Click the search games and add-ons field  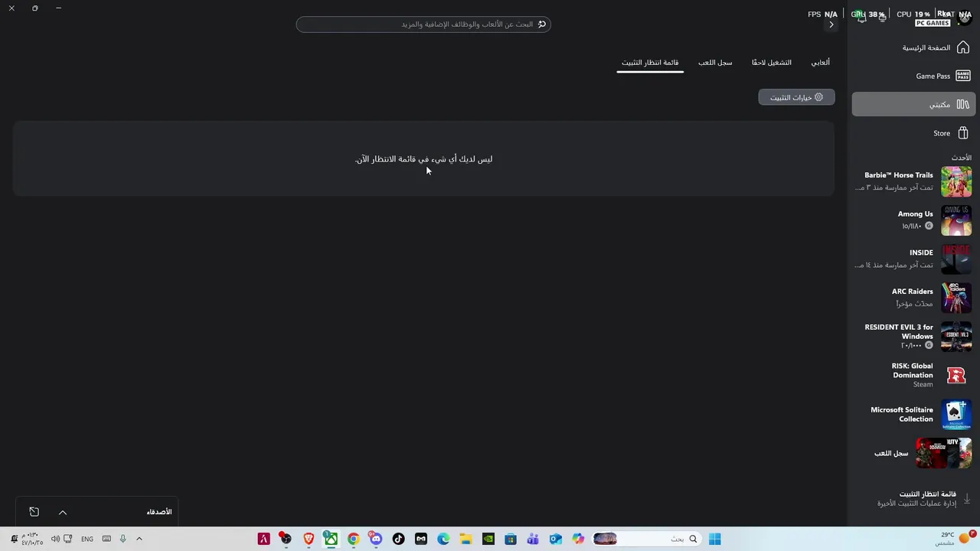click(423, 24)
